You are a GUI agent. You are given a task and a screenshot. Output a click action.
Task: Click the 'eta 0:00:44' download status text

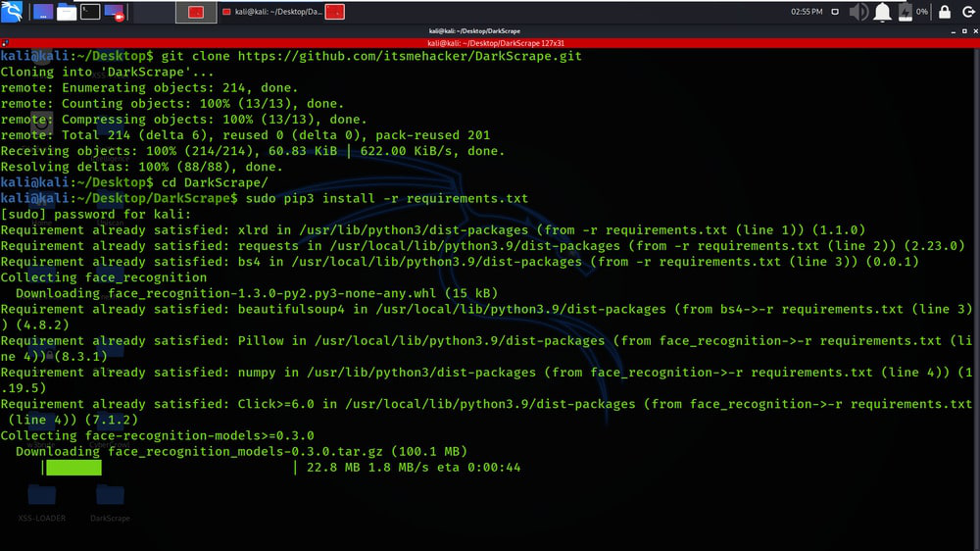479,468
